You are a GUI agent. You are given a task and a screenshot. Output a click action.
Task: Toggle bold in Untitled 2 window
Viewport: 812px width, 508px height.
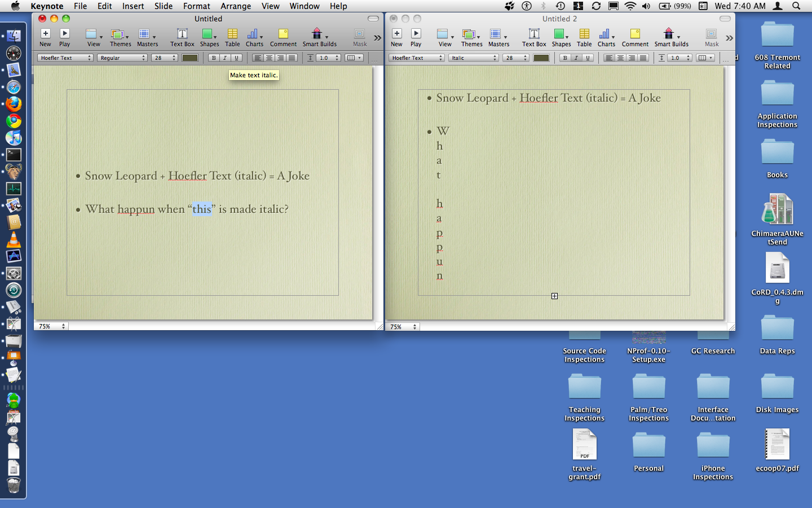click(565, 58)
